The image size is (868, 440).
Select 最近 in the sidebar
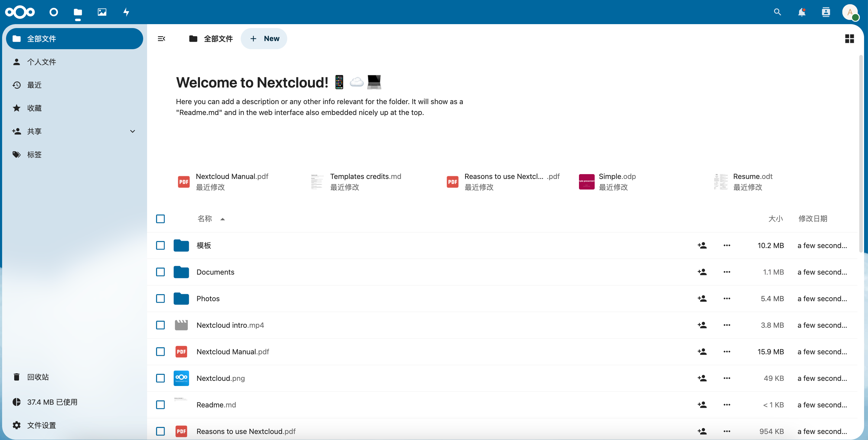[75, 85]
